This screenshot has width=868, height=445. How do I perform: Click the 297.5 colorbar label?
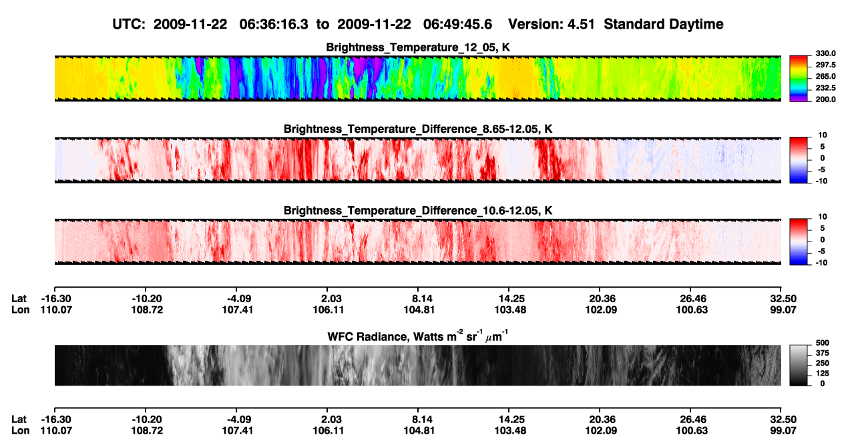pyautogui.click(x=825, y=65)
